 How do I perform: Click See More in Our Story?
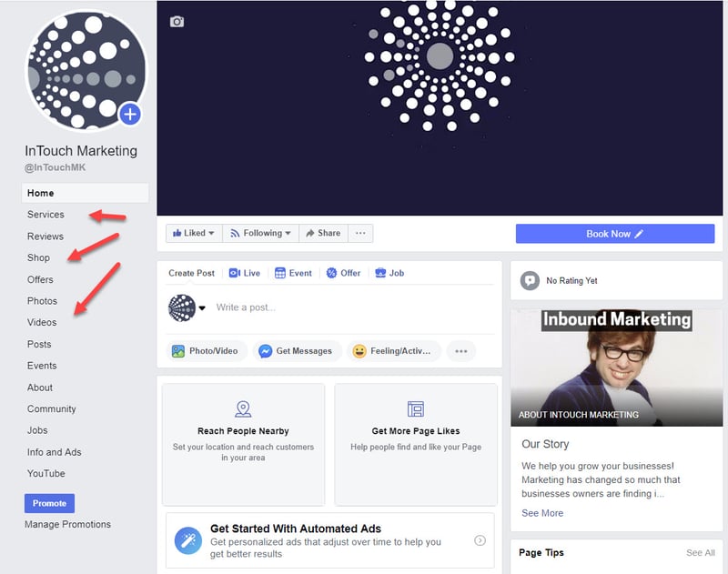point(542,513)
